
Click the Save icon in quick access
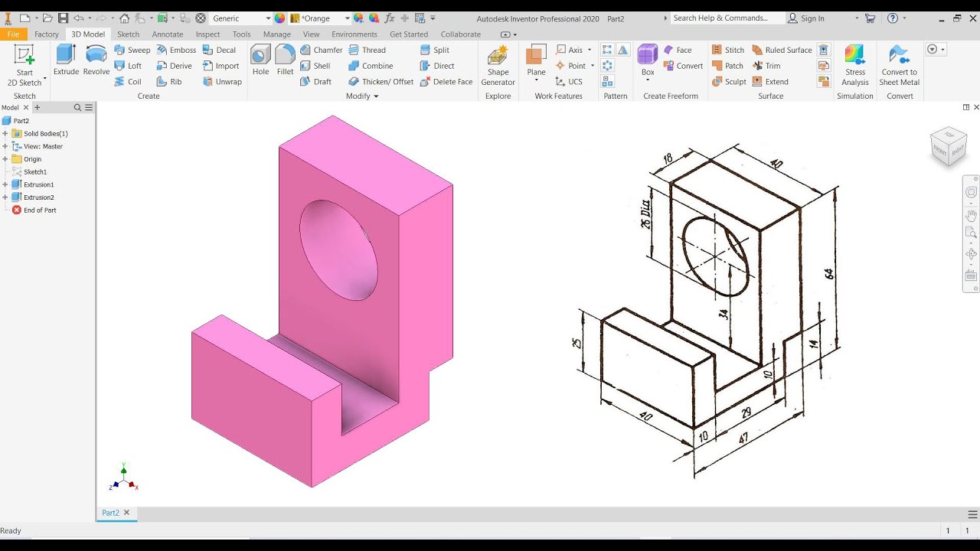63,18
